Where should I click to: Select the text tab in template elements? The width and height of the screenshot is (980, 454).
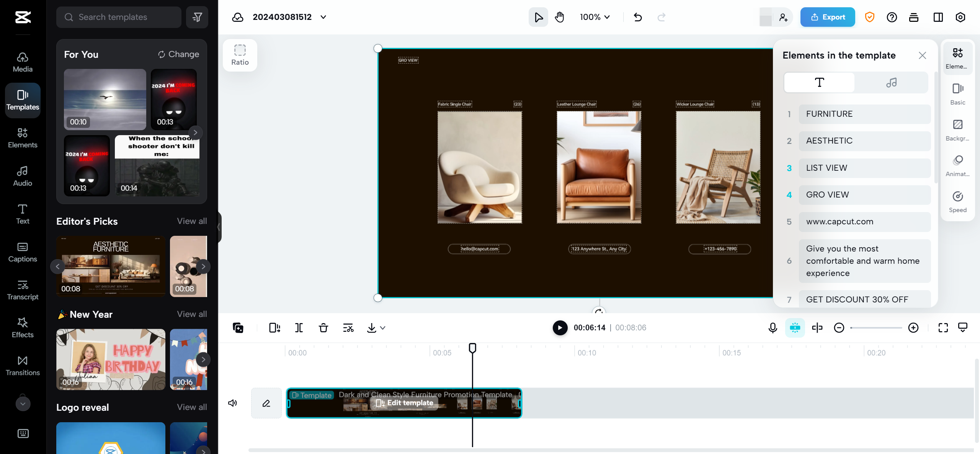pyautogui.click(x=819, y=82)
